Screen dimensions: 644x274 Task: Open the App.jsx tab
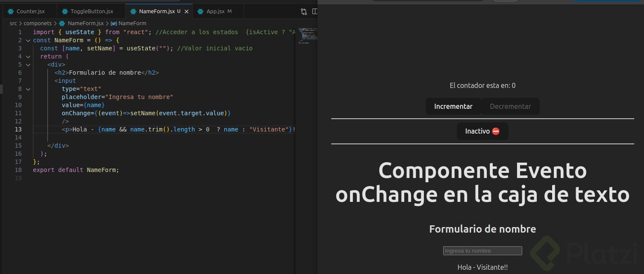215,12
